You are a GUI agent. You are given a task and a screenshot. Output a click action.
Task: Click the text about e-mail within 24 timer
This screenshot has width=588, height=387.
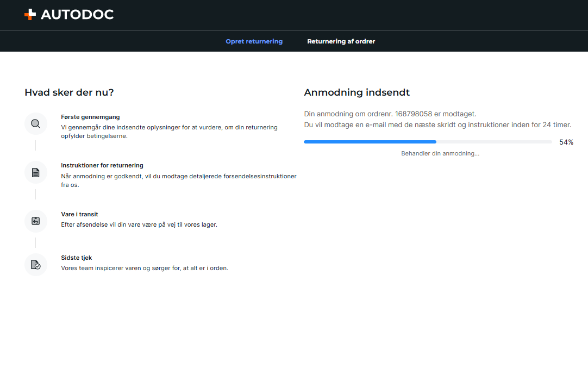437,125
